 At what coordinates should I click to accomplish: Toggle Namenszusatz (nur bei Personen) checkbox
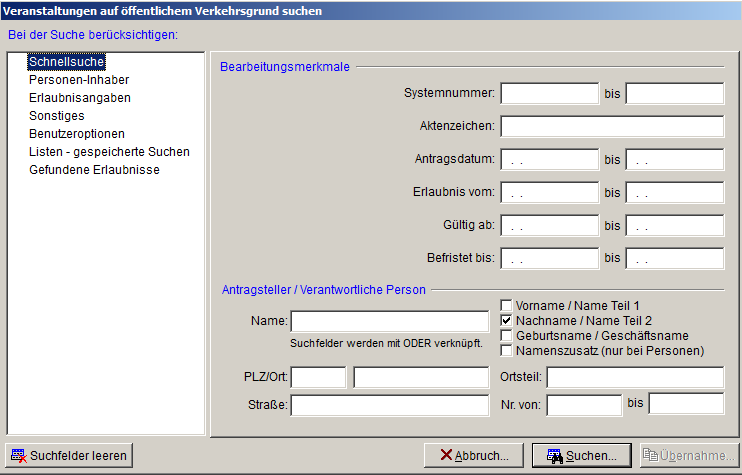coord(507,350)
